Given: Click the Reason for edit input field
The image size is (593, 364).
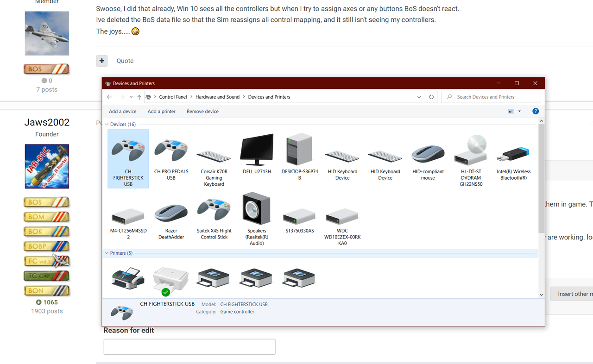Looking at the screenshot, I should (189, 347).
